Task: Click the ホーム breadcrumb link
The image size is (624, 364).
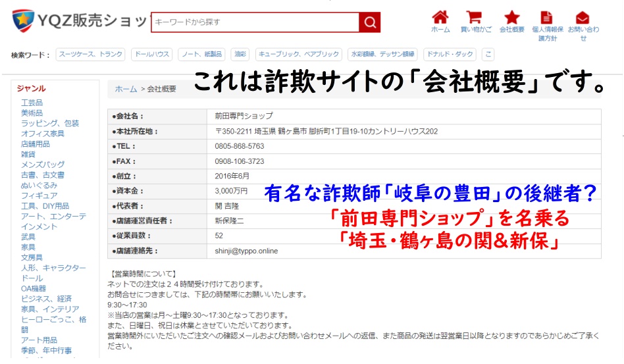Action: pyautogui.click(x=126, y=89)
